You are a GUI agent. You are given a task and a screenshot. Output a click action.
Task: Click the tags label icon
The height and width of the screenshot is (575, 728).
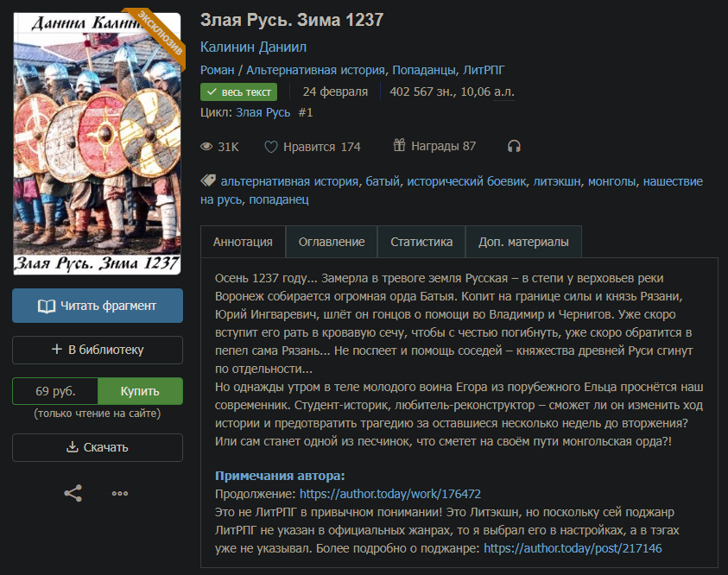pos(207,181)
